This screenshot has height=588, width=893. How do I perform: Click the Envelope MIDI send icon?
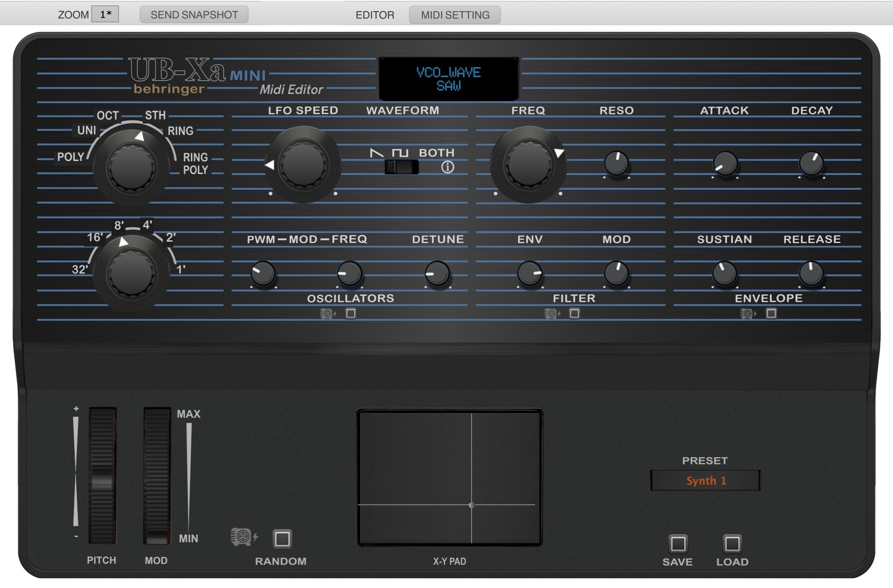748,314
